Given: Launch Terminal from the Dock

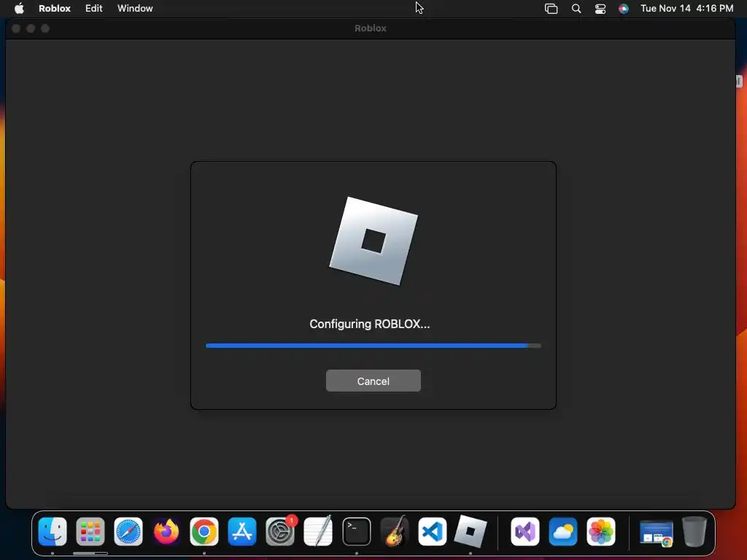Looking at the screenshot, I should point(356,532).
